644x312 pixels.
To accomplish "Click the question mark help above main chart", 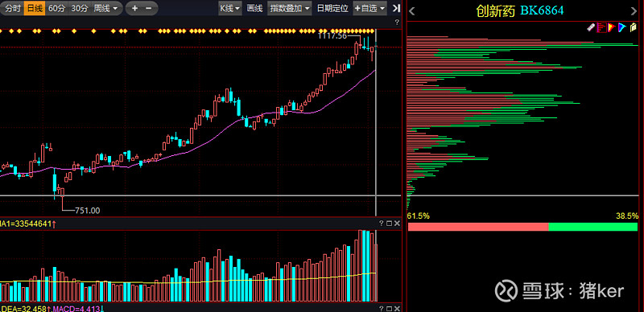I will 397,23.
